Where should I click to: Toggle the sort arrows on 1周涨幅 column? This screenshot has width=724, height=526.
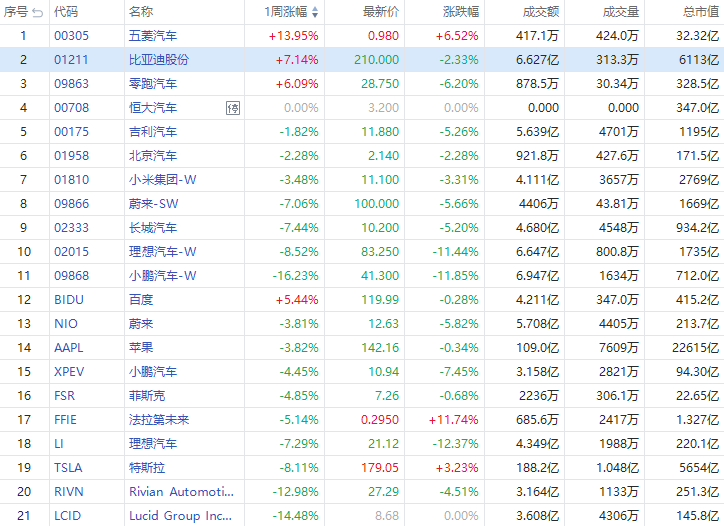(315, 12)
